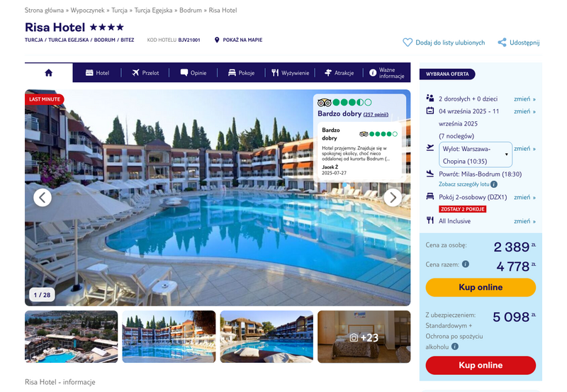Click the Udostępnij share icon
Screen dimensions: 567x392
coord(502,43)
